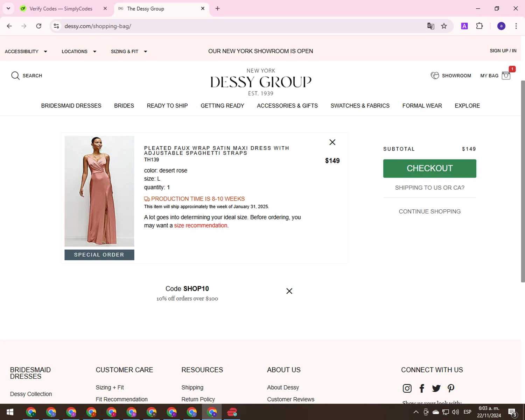
Task: Open the Dessy Instagram page
Action: point(407,388)
